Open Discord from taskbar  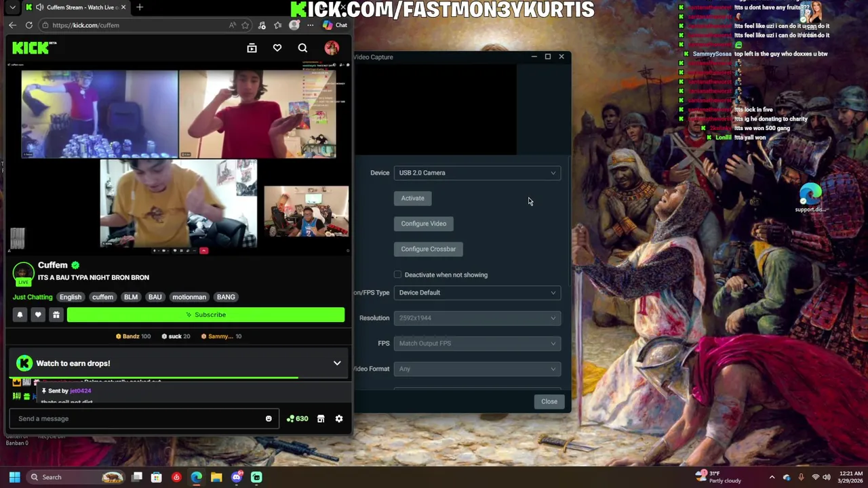[236, 477]
